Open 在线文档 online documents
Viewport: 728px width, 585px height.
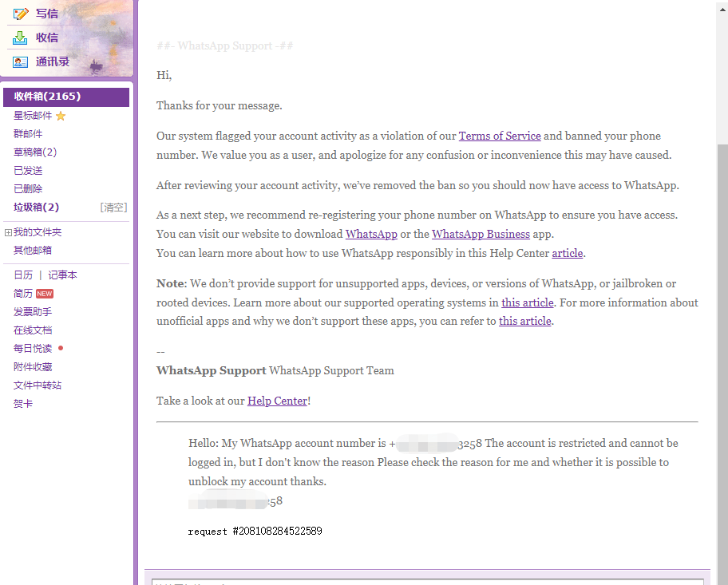pos(33,330)
